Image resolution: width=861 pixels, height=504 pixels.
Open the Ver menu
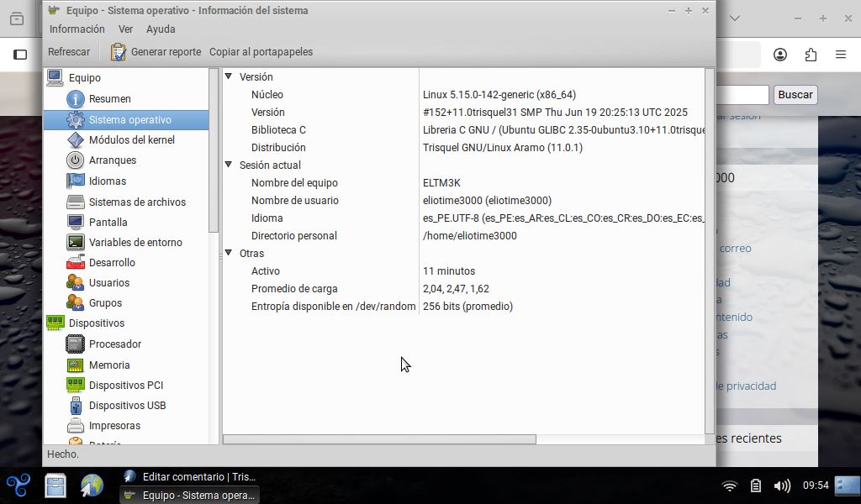tap(126, 29)
